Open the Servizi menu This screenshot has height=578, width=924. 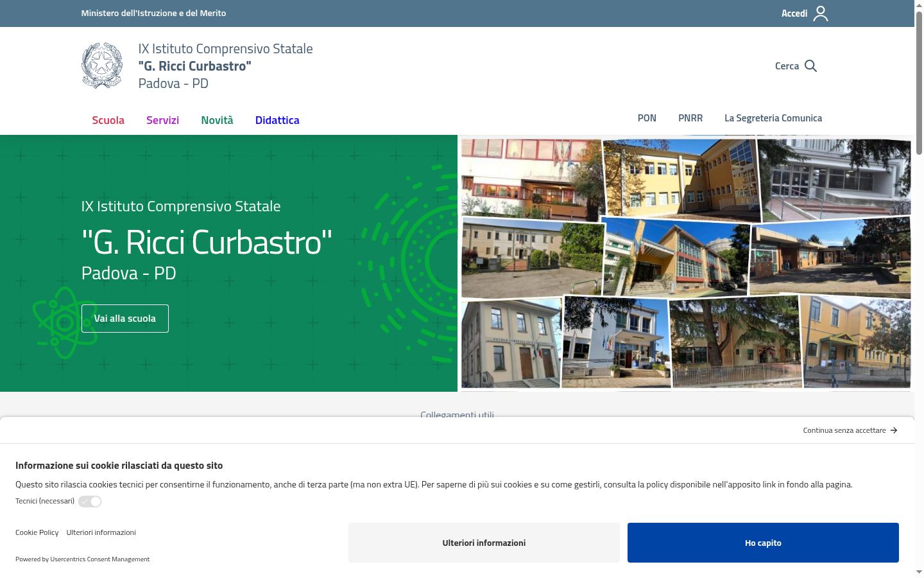pyautogui.click(x=162, y=120)
